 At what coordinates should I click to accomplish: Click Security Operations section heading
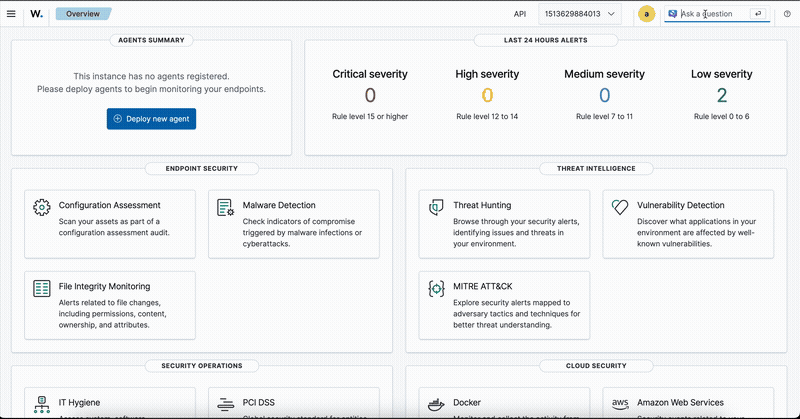pos(202,366)
